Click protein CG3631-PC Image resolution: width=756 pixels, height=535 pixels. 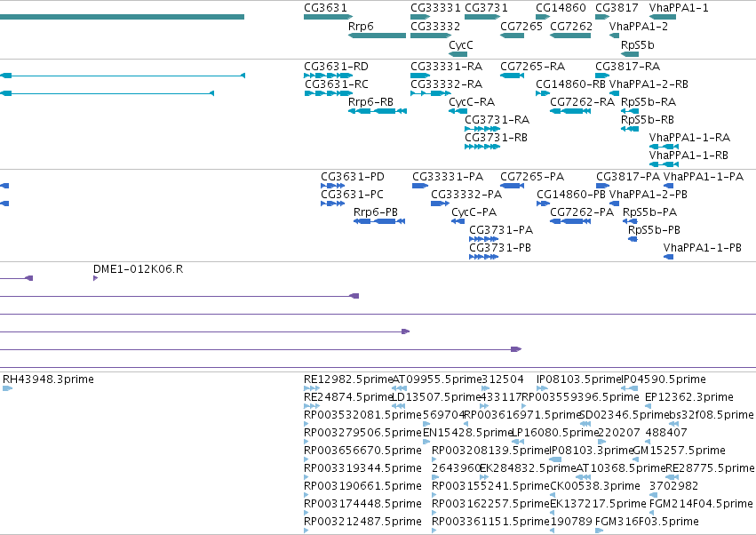pos(352,195)
